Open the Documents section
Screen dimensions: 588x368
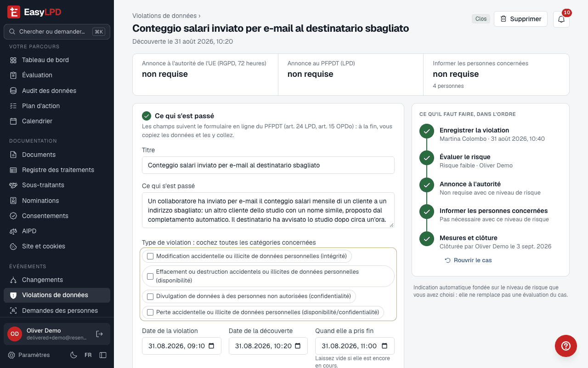pyautogui.click(x=57, y=155)
